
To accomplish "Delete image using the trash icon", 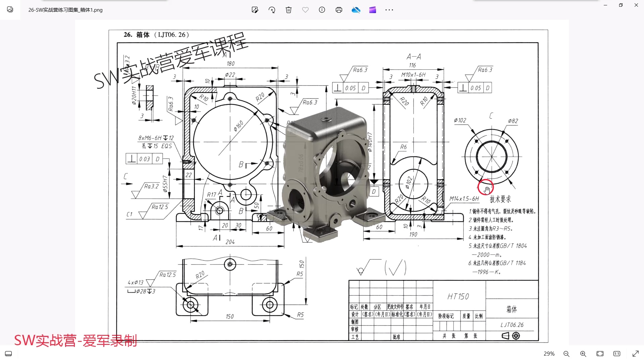I will point(288,10).
